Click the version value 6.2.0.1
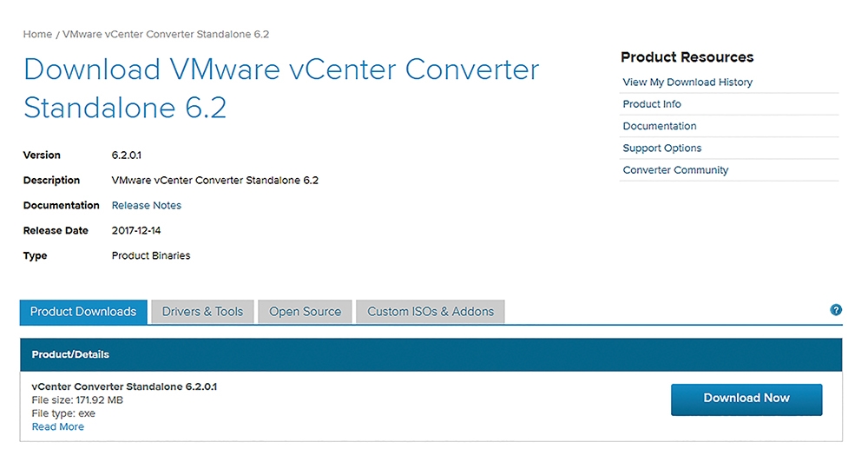The image size is (868, 449). point(126,155)
